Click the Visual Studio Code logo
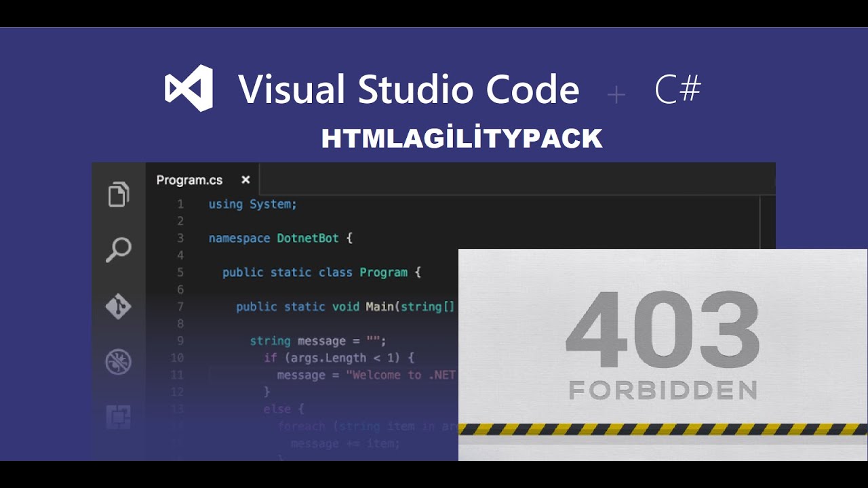The width and height of the screenshot is (868, 488). 189,88
